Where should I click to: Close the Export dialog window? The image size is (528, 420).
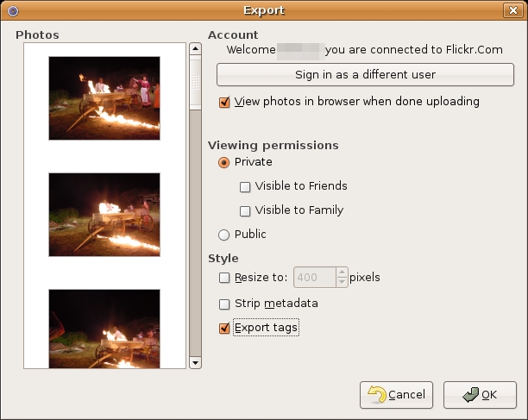(516, 10)
